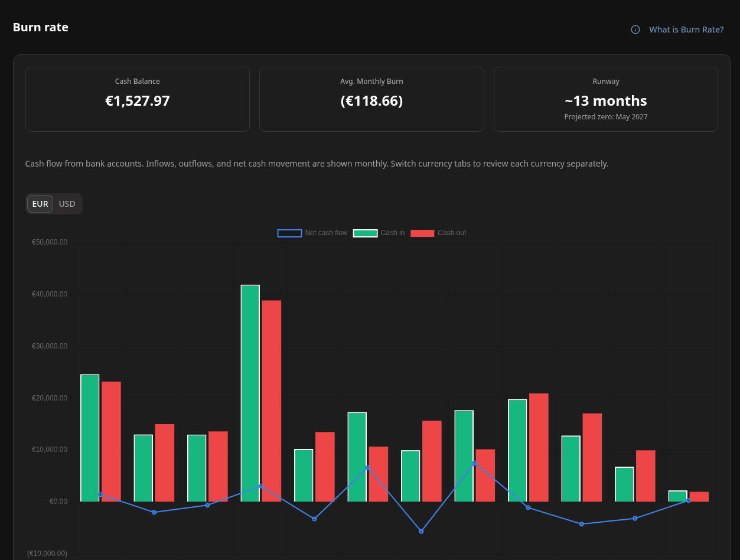
Task: Click the Avg. Monthly Burn (€118.66) value
Action: (x=371, y=101)
